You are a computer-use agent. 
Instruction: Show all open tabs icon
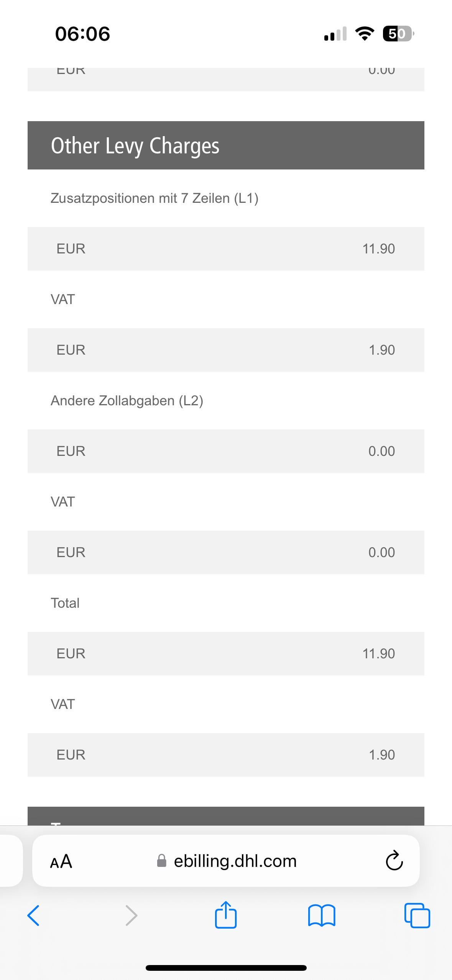(x=417, y=916)
